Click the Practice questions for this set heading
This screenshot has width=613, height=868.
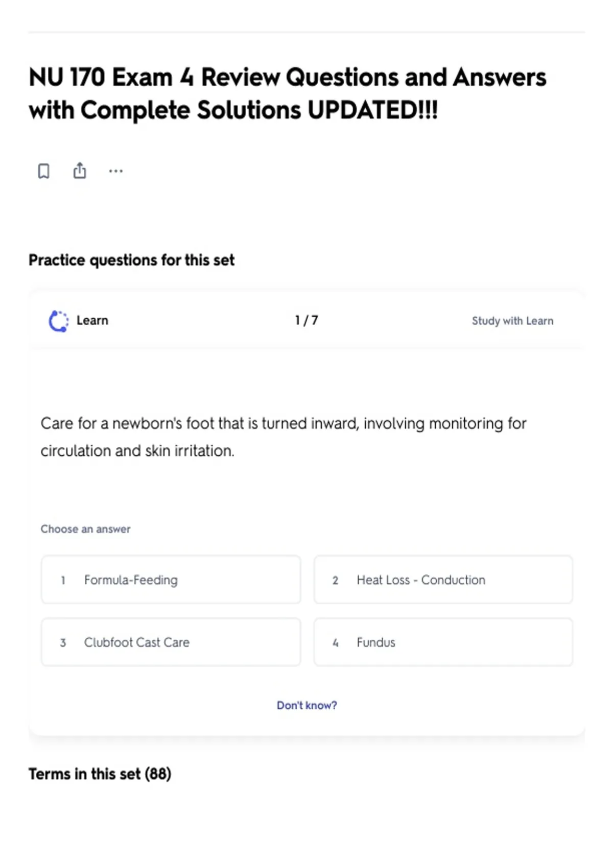tap(132, 260)
